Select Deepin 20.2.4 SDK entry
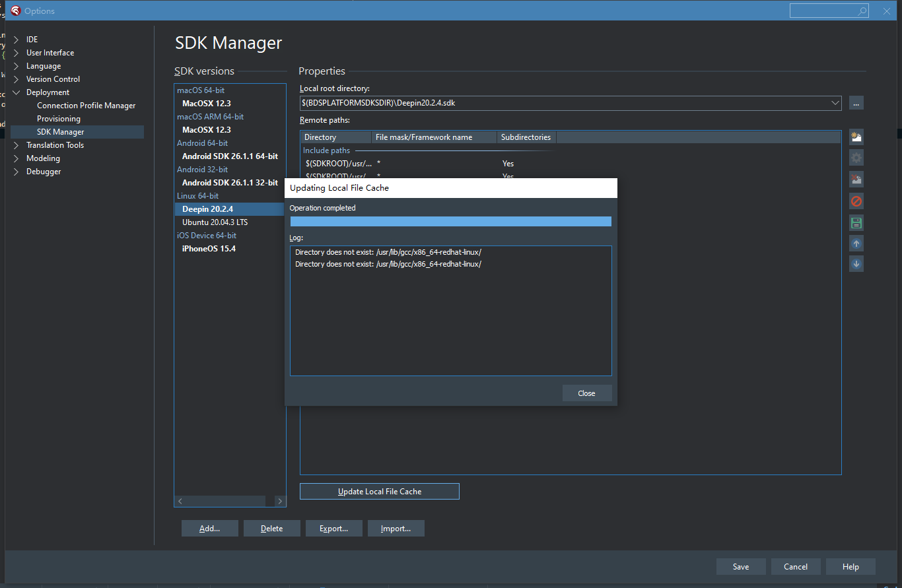 point(230,209)
